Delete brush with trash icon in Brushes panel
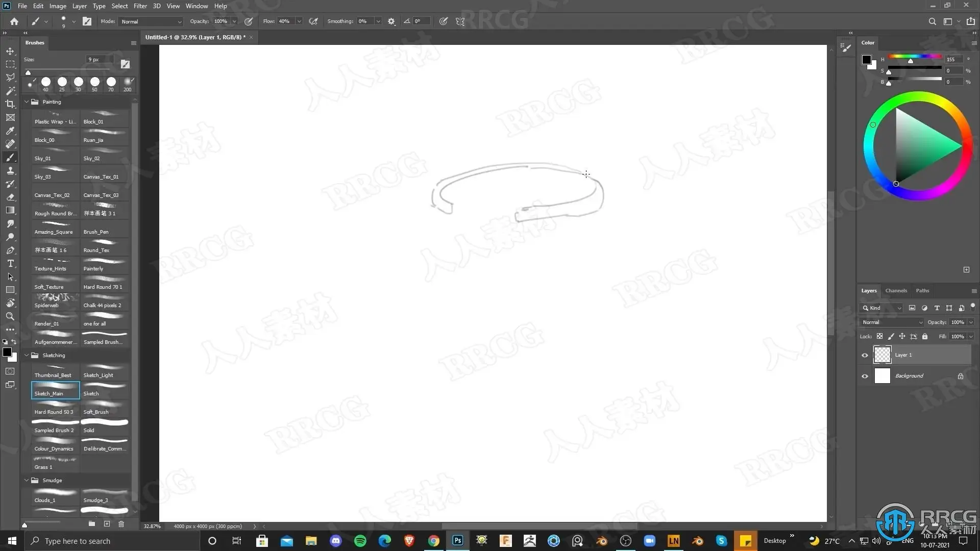 121,524
